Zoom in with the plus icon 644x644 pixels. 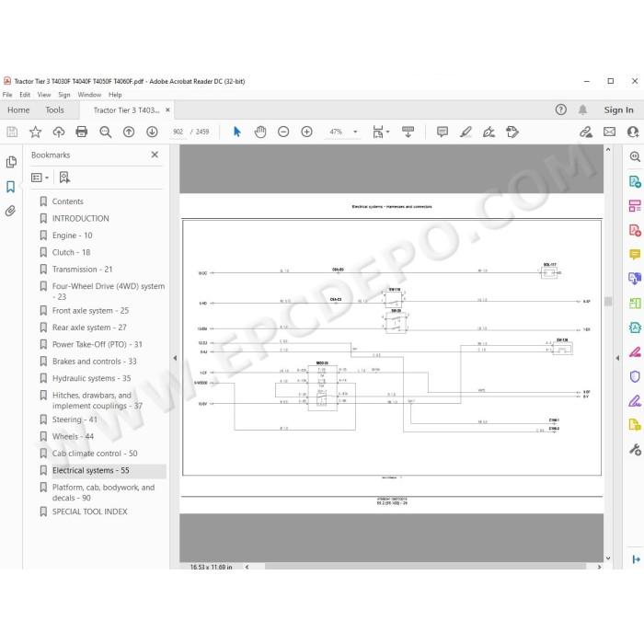(306, 132)
